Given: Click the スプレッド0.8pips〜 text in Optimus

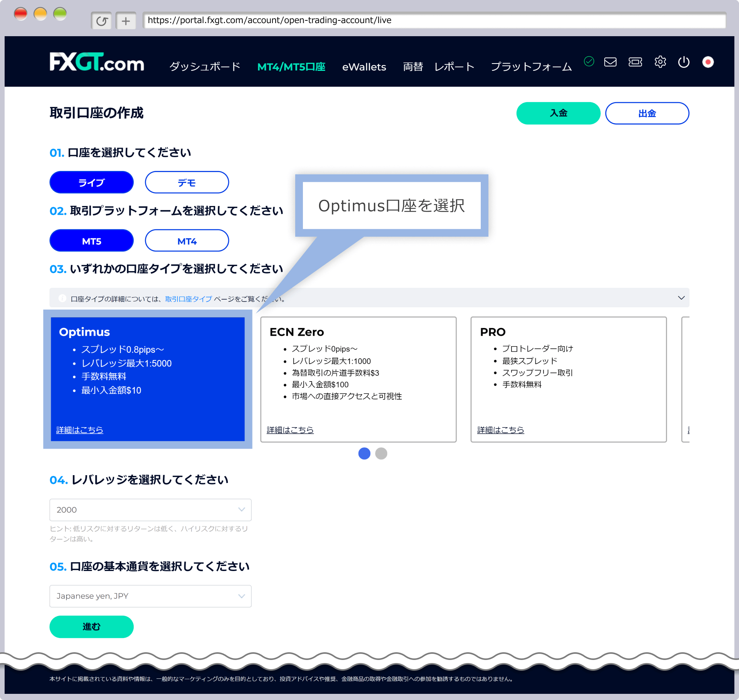Looking at the screenshot, I should pyautogui.click(x=122, y=350).
